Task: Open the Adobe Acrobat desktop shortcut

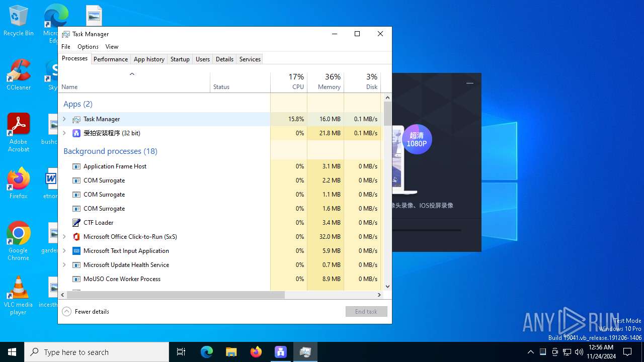Action: (19, 133)
